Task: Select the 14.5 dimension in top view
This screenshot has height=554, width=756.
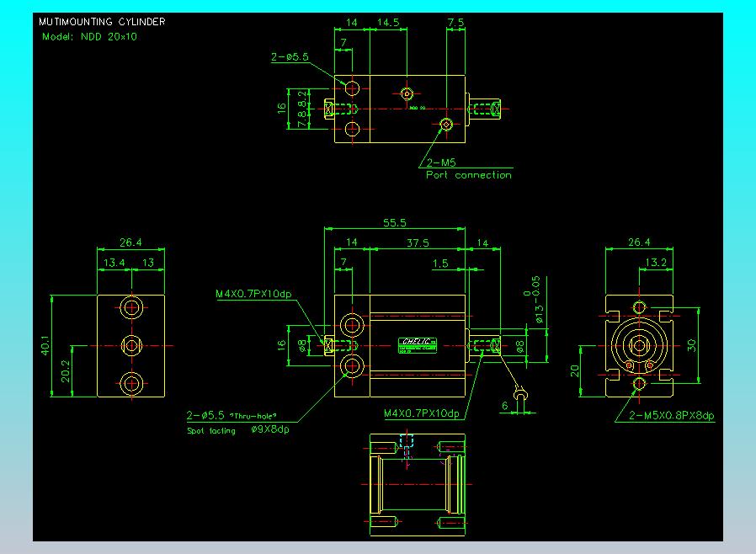Action: pos(388,23)
